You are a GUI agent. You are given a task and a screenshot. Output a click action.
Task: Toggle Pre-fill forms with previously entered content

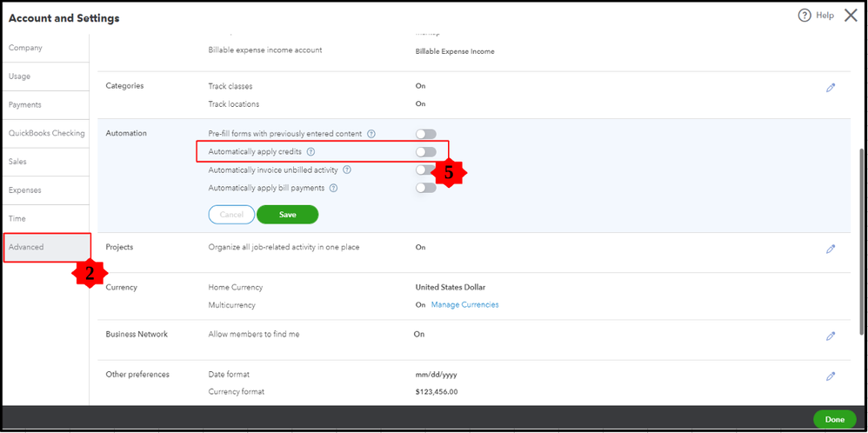tap(425, 134)
